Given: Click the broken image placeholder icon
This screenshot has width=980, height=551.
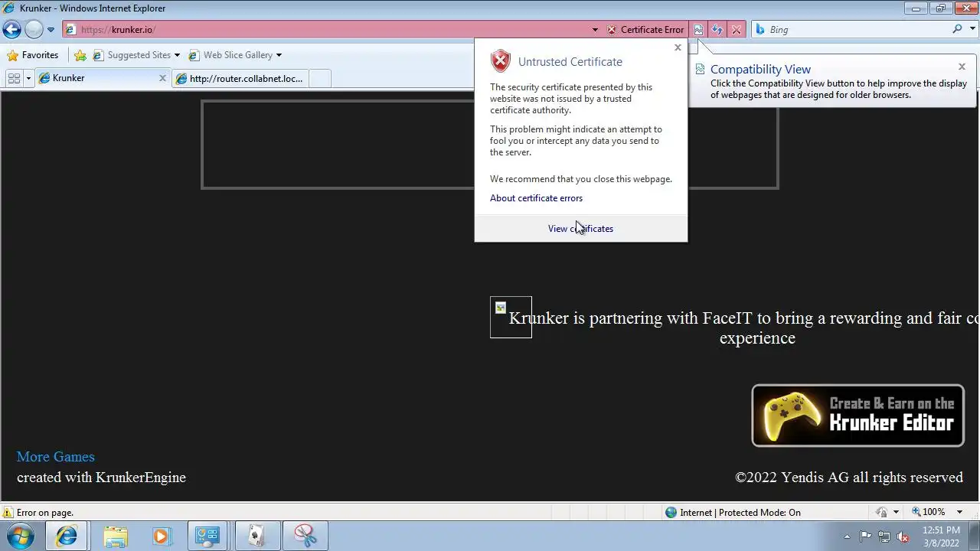Looking at the screenshot, I should tap(501, 308).
